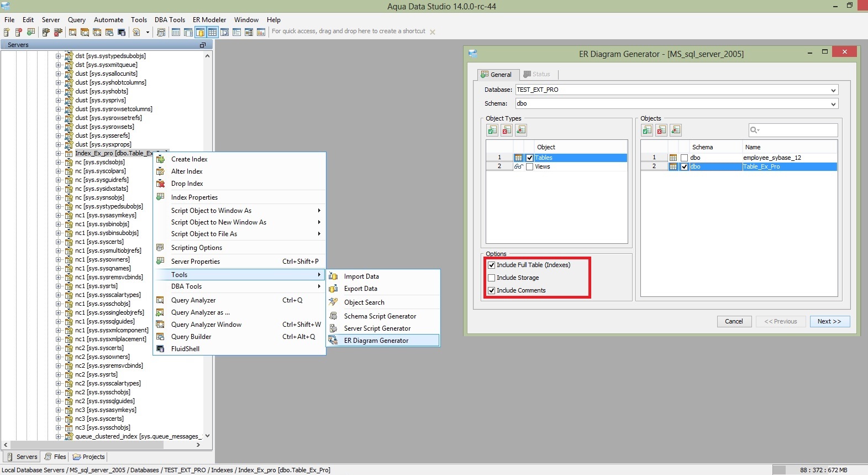Click the bar chart icon ending the toolbar

[261, 32]
